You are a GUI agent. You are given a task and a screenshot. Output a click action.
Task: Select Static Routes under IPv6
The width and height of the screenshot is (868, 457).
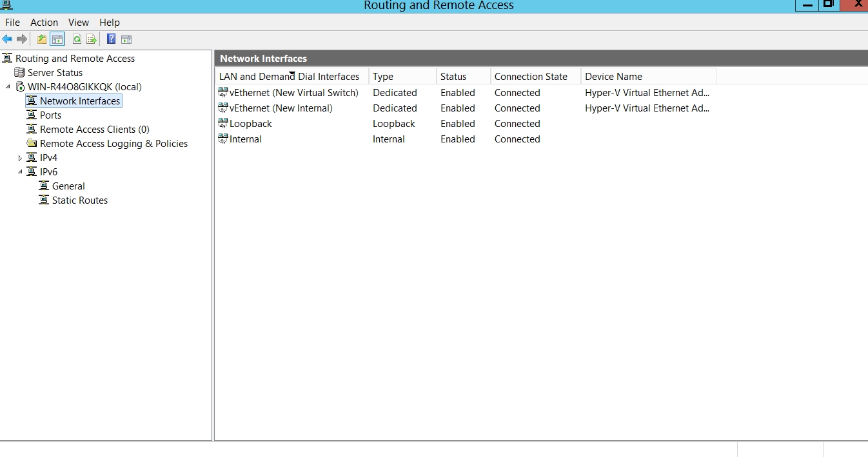[79, 200]
